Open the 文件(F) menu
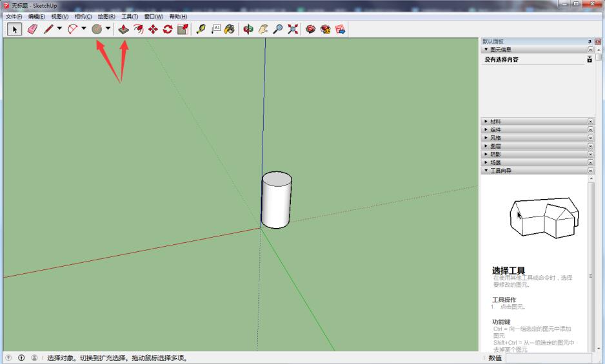Image resolution: width=605 pixels, height=364 pixels. (14, 16)
